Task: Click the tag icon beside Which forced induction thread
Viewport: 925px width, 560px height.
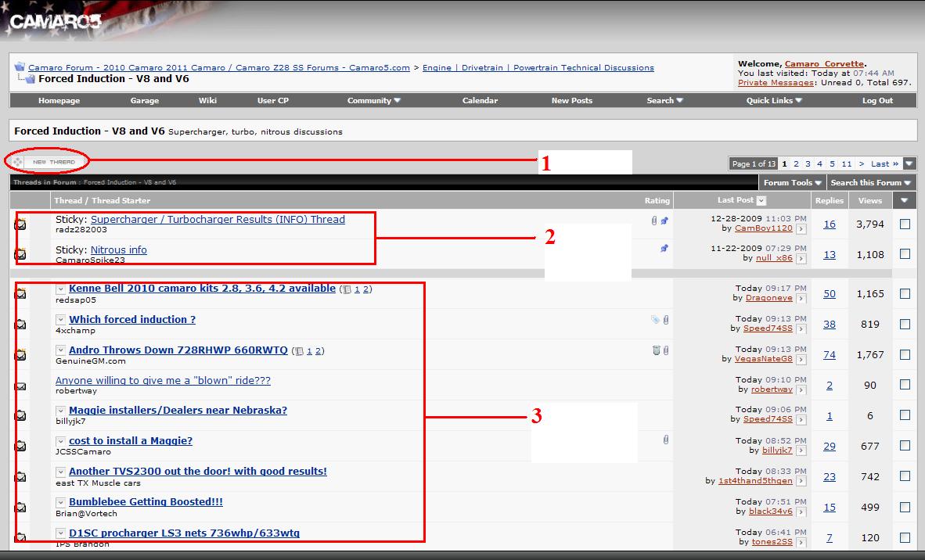Action: pos(657,319)
